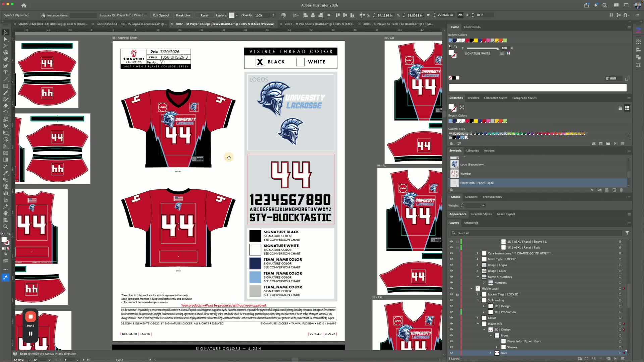This screenshot has height=362, width=644.
Task: Select the Hand tool
Action: [x=5, y=213]
